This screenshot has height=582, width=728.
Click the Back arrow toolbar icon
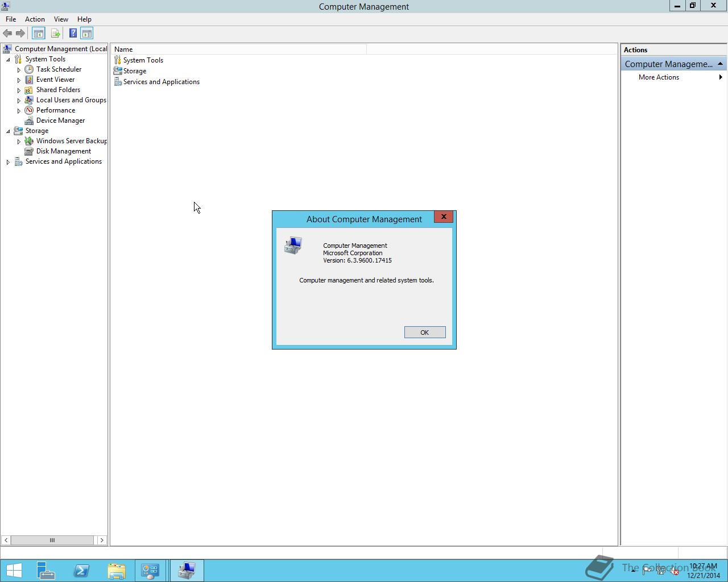pos(7,34)
